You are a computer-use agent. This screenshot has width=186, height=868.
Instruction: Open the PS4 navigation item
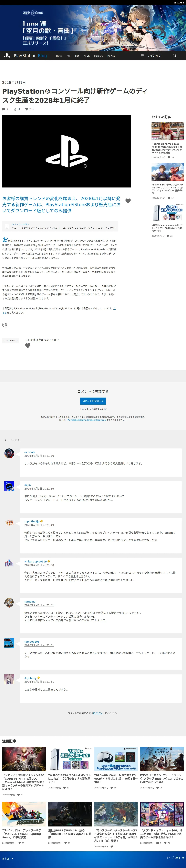77,56
